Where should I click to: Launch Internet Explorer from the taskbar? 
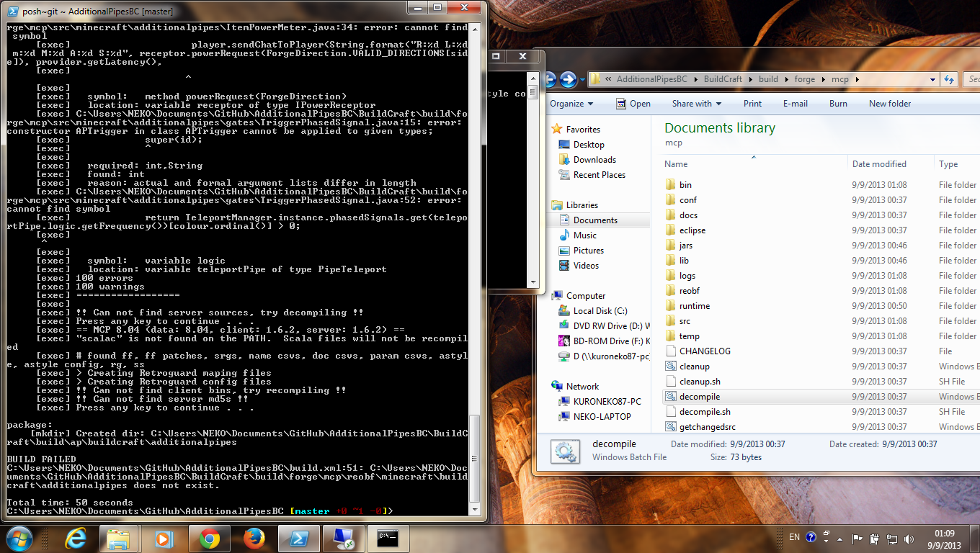pos(76,539)
